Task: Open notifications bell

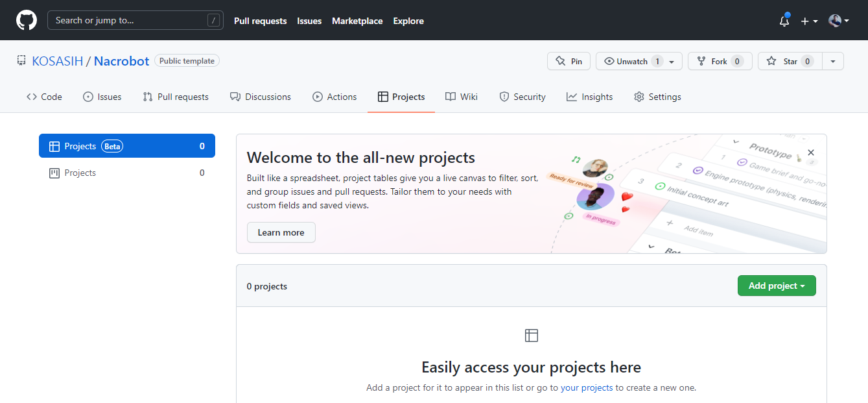Action: click(x=784, y=20)
